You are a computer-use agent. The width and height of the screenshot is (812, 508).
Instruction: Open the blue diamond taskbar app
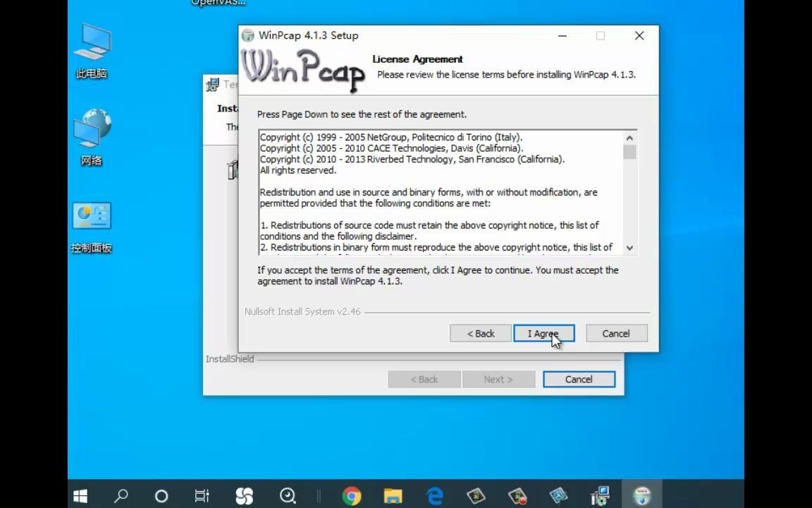(x=558, y=496)
